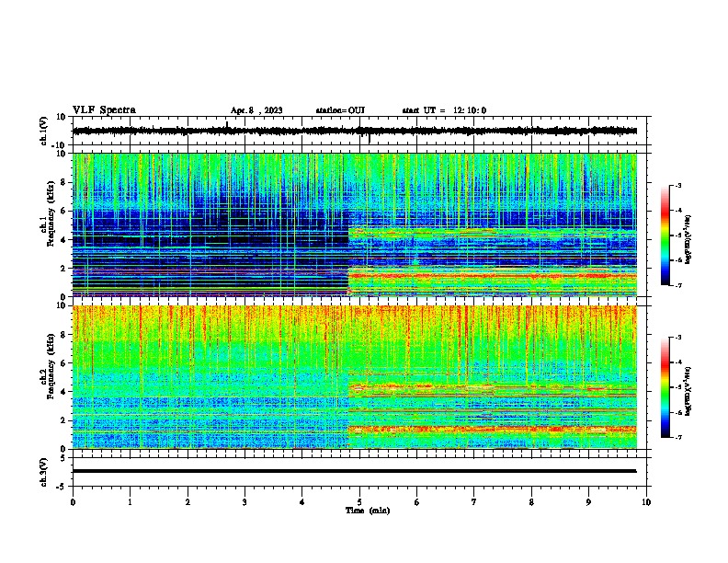
Task: Click the "station=OUI" header label
Action: (340, 110)
